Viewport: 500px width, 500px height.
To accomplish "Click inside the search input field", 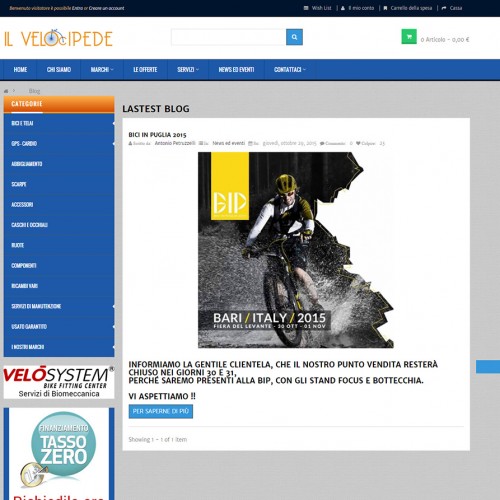I will coord(229,37).
